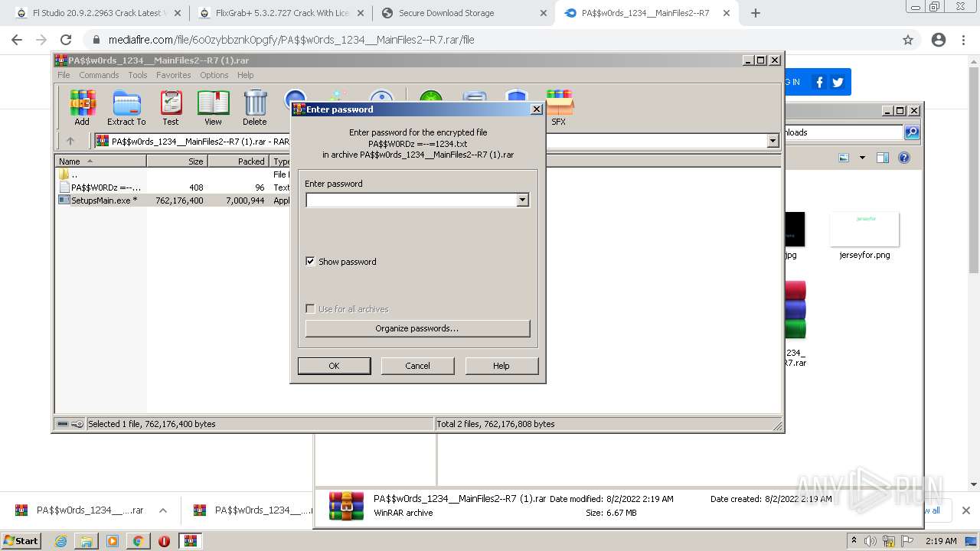This screenshot has height=551, width=980.
Task: Click the Delete trash can icon
Action: 255,108
